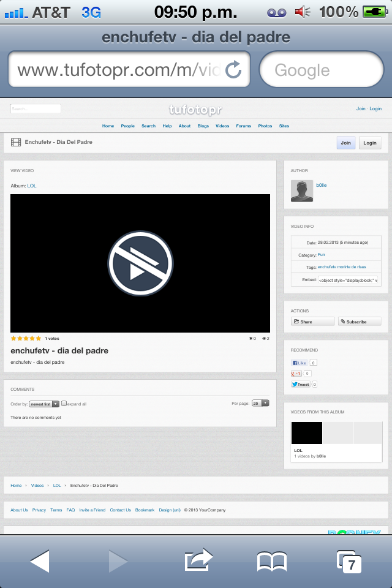Click the Facebook Like button
392x588 pixels.
pos(299,363)
